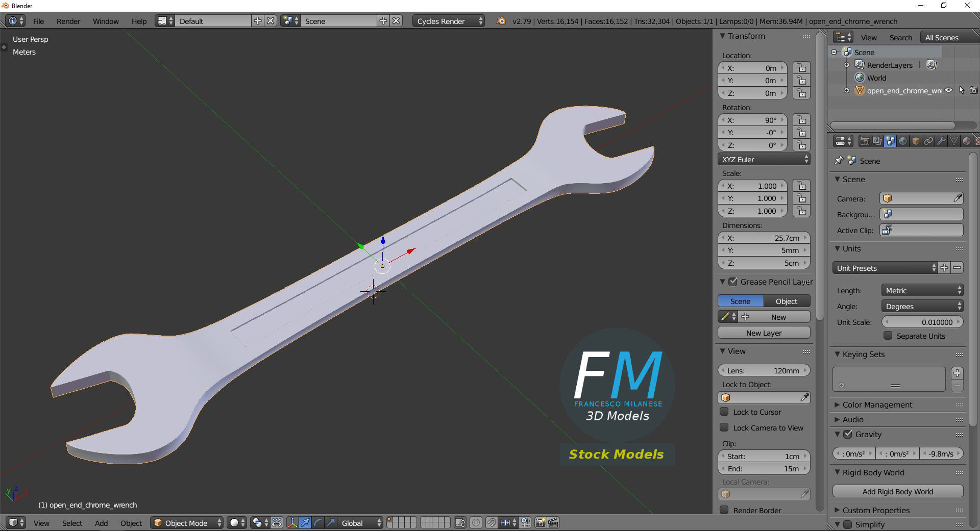Open the Scene properties tab icon
The image size is (980, 531).
890,141
